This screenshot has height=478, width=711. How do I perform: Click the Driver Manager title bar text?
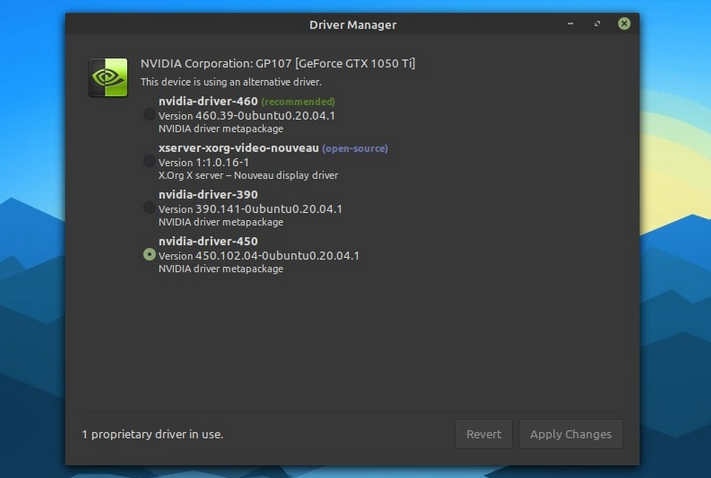point(353,25)
